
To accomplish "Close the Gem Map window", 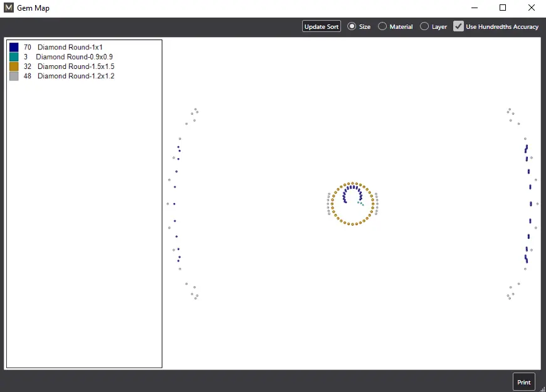I will point(531,8).
